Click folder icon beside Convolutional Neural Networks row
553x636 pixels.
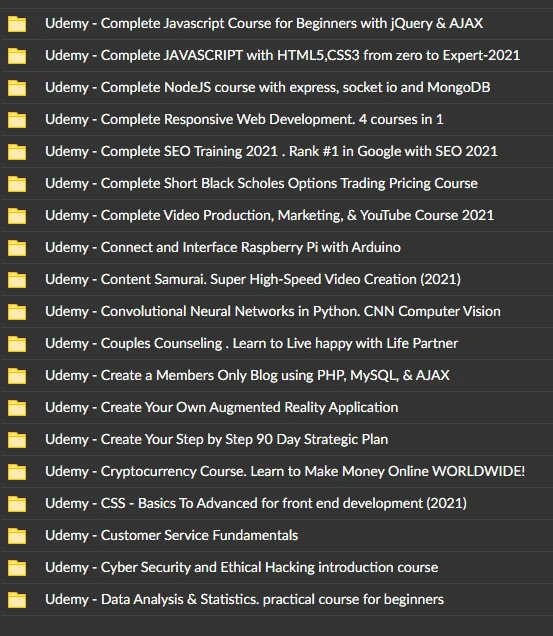(17, 312)
